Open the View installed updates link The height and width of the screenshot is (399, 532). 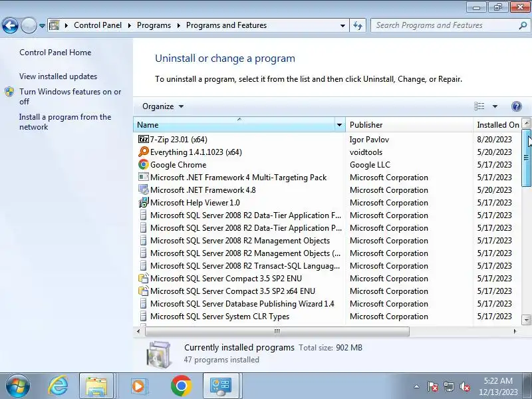click(x=58, y=76)
